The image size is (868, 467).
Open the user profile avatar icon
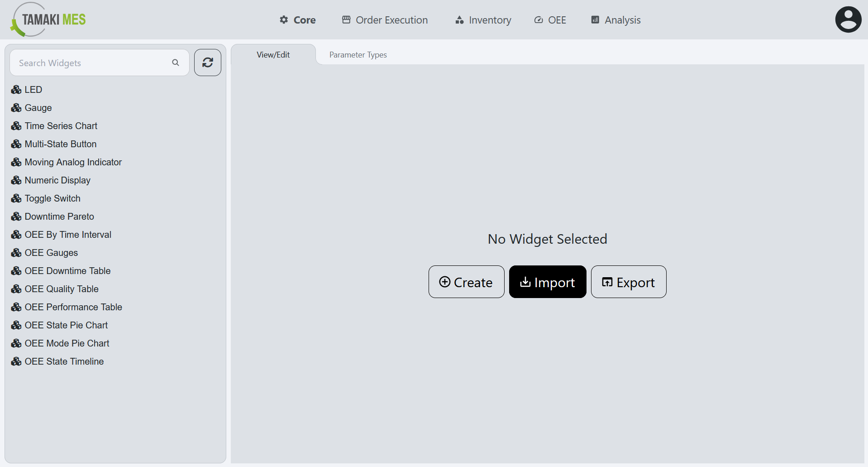848,19
